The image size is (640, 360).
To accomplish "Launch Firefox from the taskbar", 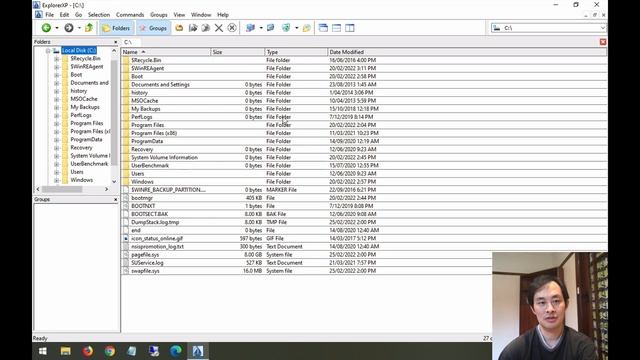I will [x=87, y=351].
